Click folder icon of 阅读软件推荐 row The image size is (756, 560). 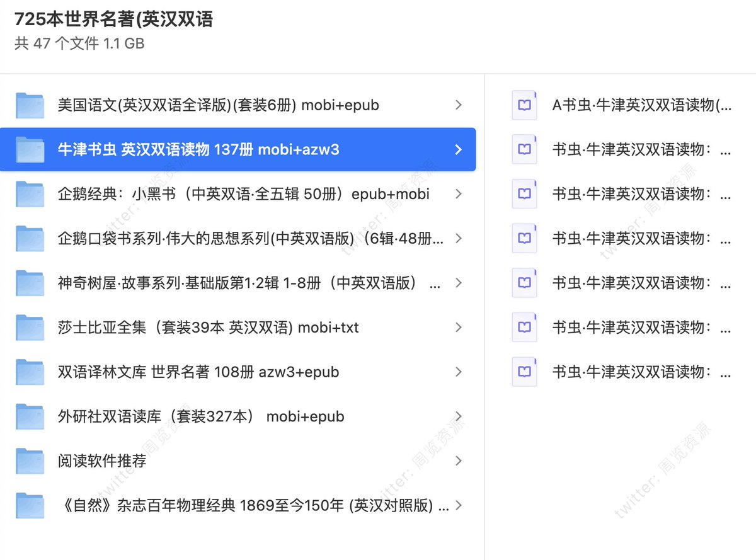(x=30, y=461)
